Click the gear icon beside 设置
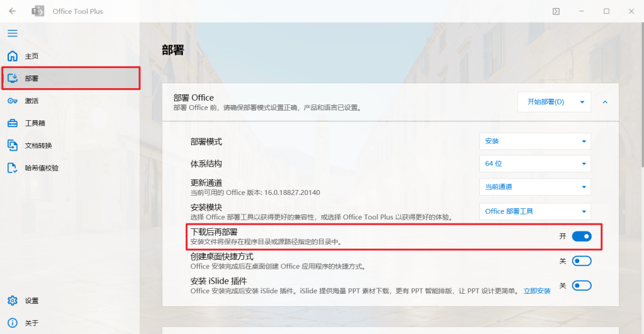This screenshot has height=334, width=644. click(13, 301)
